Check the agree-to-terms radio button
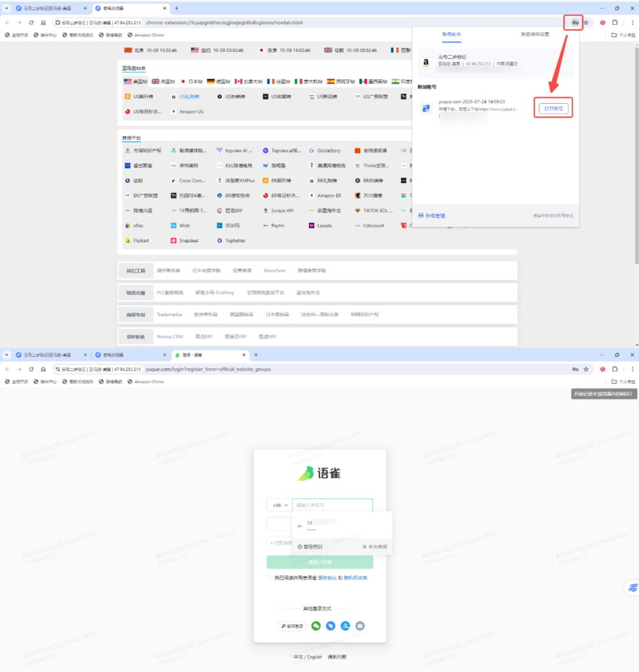Viewport: 639px width, 672px height. click(x=270, y=577)
